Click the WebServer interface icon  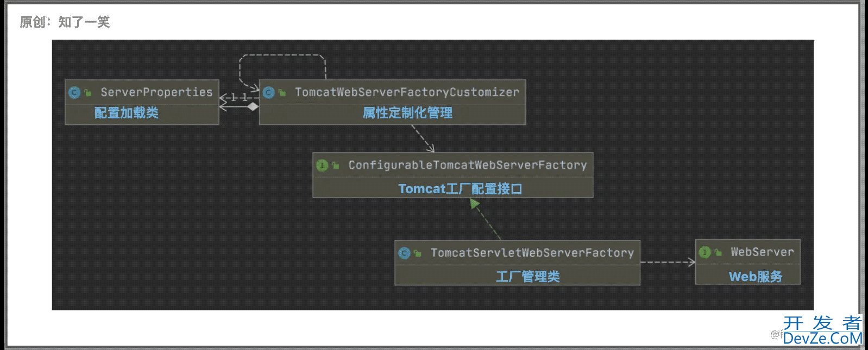pyautogui.click(x=705, y=252)
